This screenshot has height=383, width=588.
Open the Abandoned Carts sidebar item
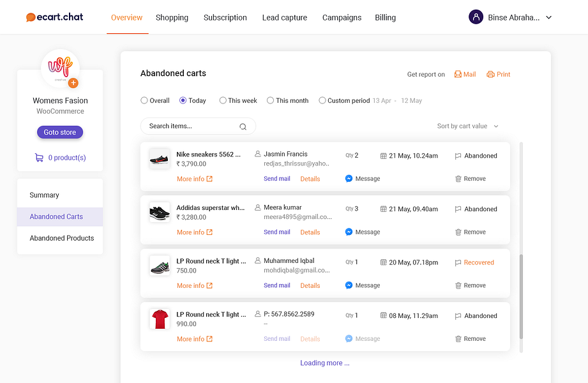coord(60,216)
